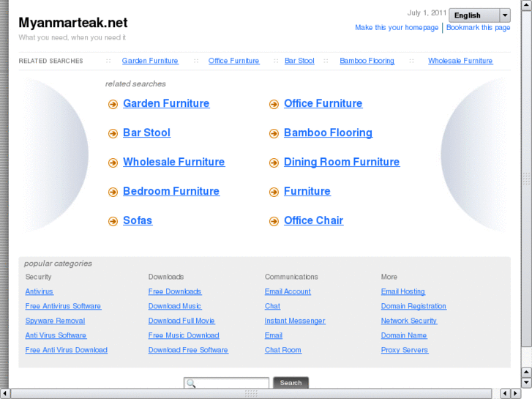The width and height of the screenshot is (532, 399).
Task: Click Make this your homepage link
Action: coord(397,28)
